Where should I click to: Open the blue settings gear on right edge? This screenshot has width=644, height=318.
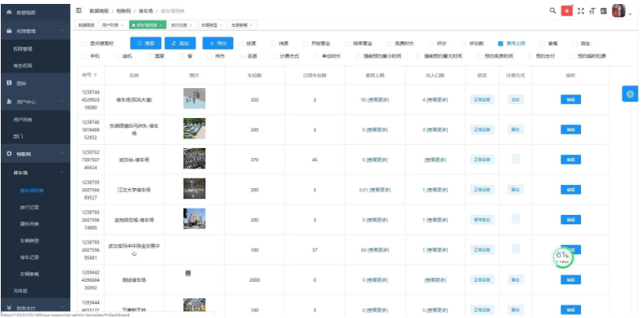tap(631, 94)
